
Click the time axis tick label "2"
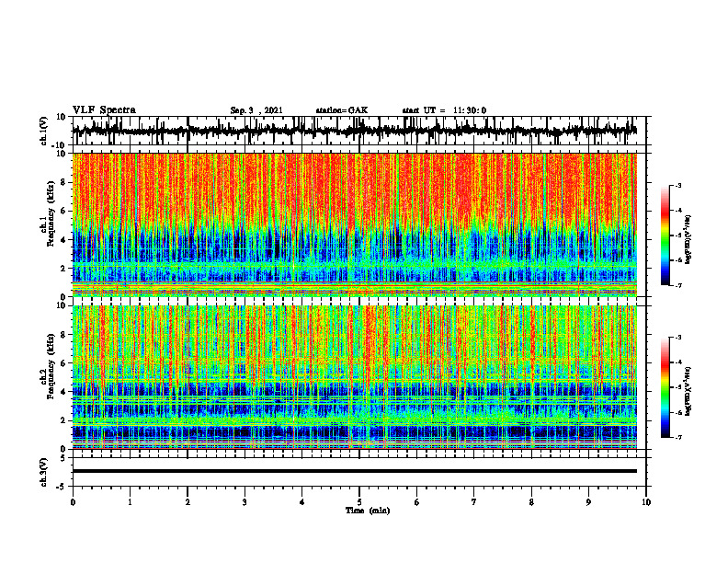[188, 502]
